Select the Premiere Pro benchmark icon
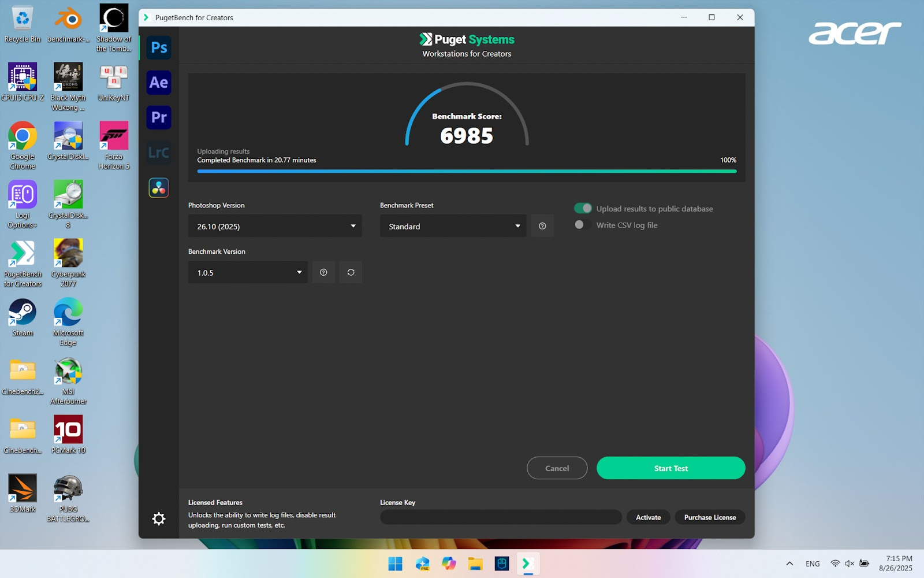 pos(159,117)
